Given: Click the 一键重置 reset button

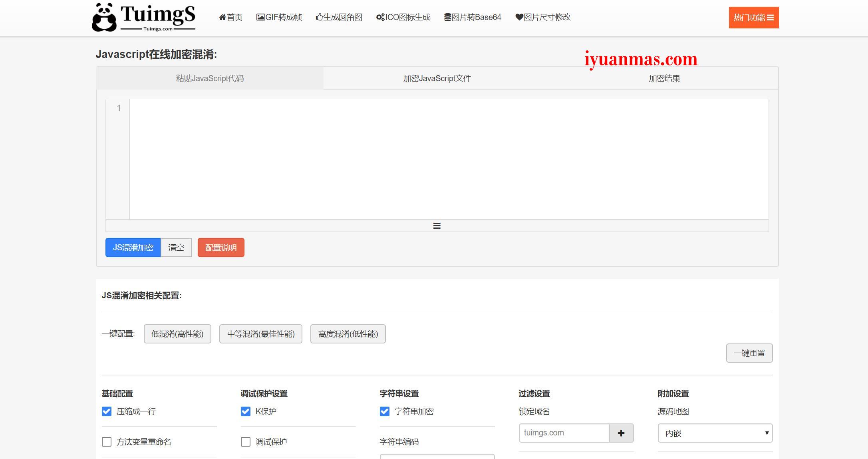Looking at the screenshot, I should coord(749,353).
